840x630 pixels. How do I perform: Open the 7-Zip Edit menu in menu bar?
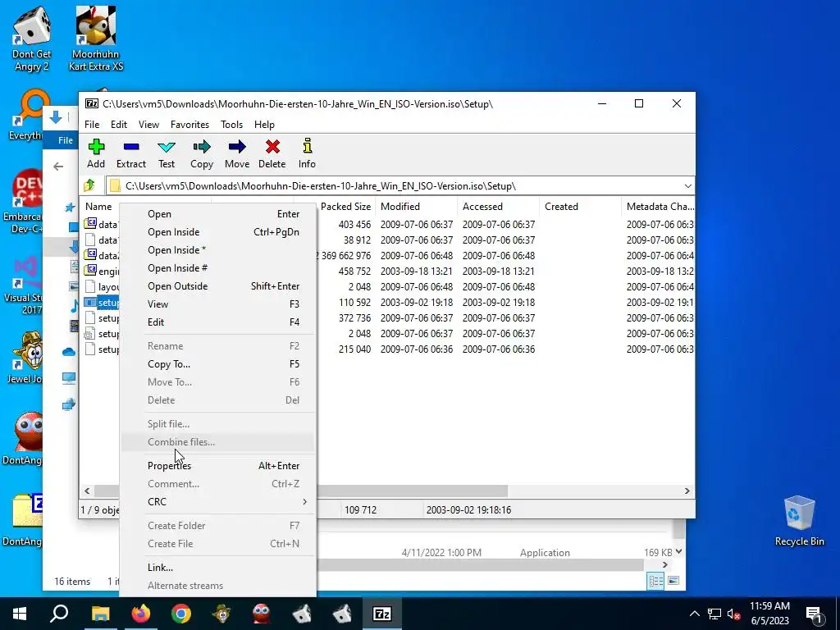[x=119, y=125]
